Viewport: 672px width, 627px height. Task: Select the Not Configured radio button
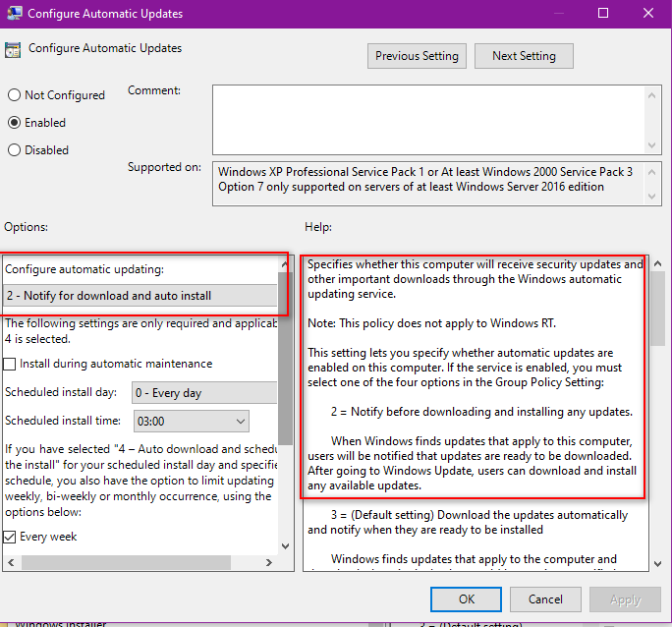pos(15,95)
